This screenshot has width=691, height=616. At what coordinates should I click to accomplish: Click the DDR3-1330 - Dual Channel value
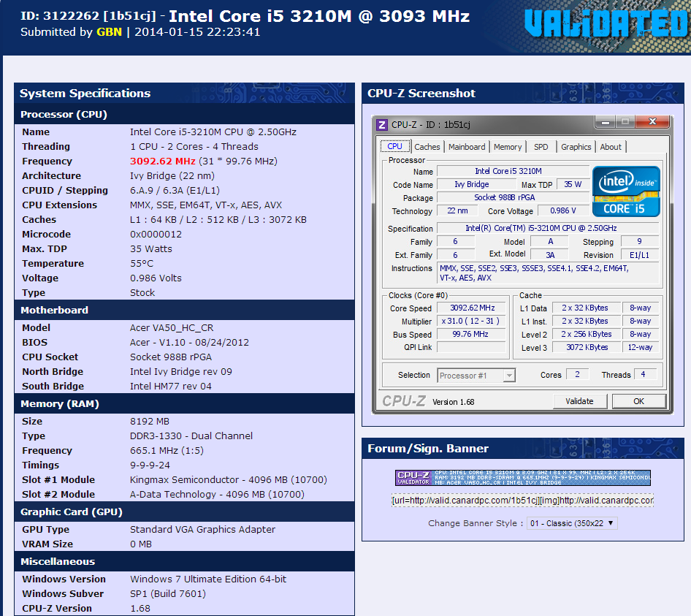pos(191,436)
